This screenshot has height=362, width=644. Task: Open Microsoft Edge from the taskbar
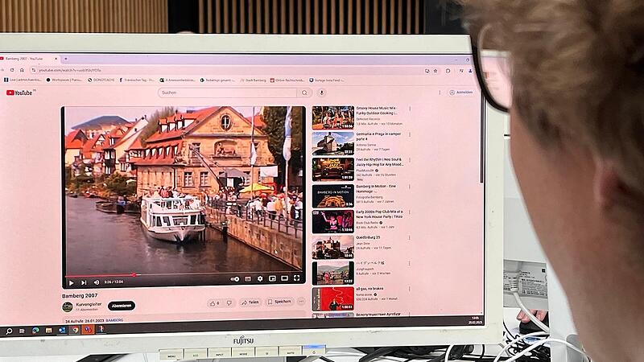[x=35, y=331]
